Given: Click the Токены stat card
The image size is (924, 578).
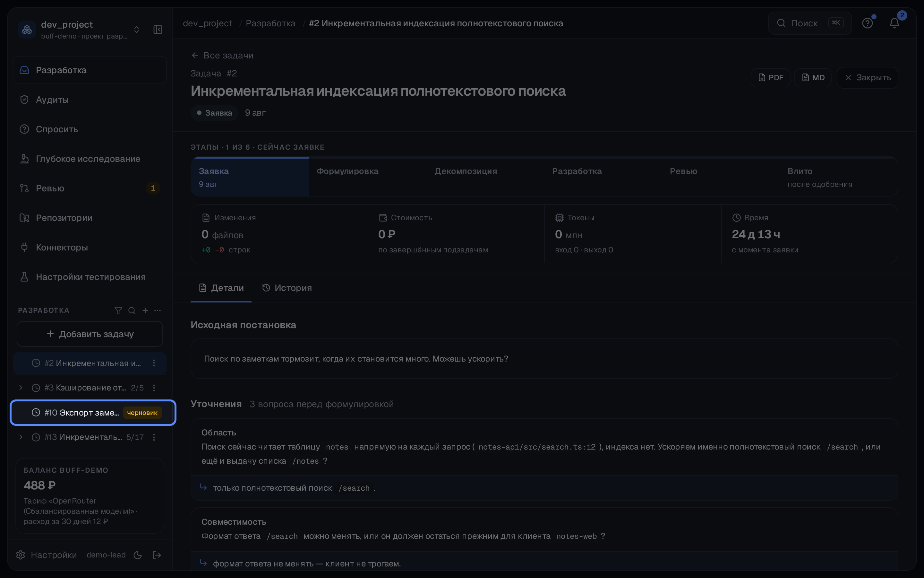Looking at the screenshot, I should coord(633,233).
